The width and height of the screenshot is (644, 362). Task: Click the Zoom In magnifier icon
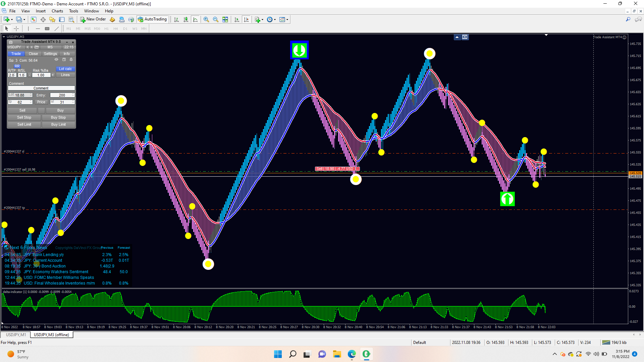point(206,19)
